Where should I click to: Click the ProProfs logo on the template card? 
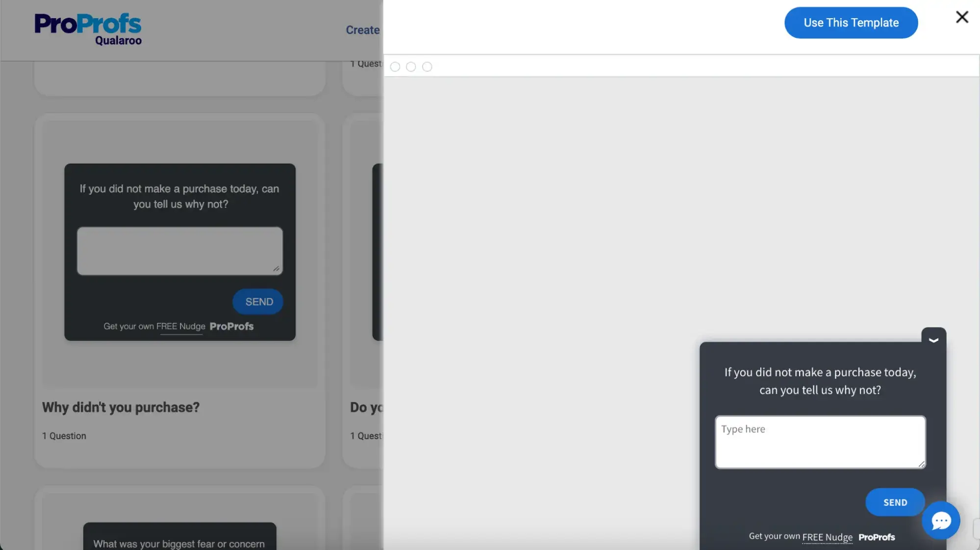[231, 326]
